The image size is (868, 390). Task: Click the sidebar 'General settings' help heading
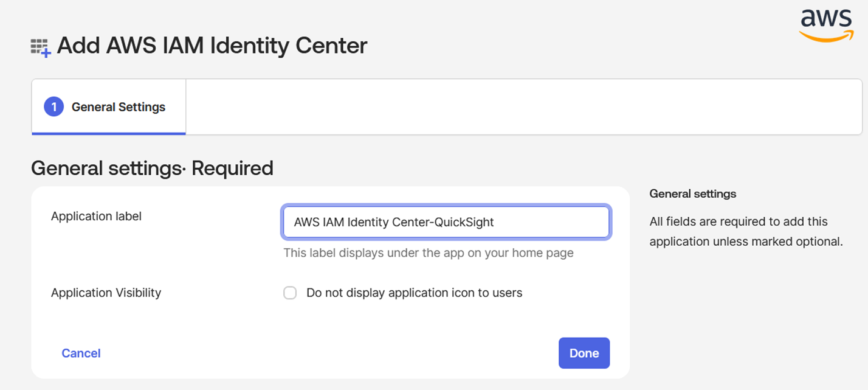(x=692, y=194)
